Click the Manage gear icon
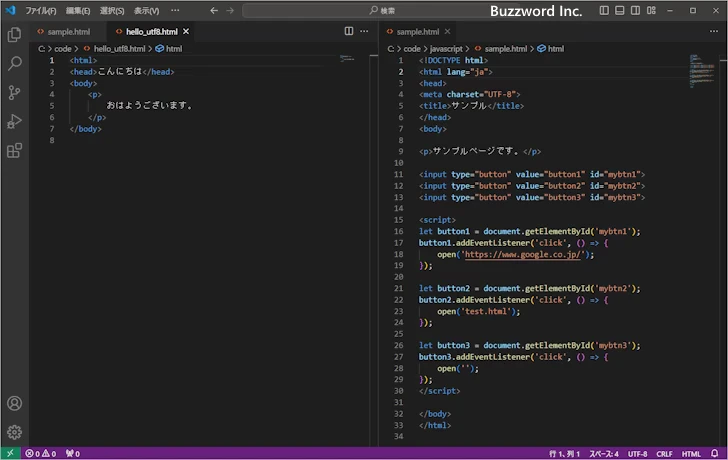The image size is (728, 460). point(14,432)
